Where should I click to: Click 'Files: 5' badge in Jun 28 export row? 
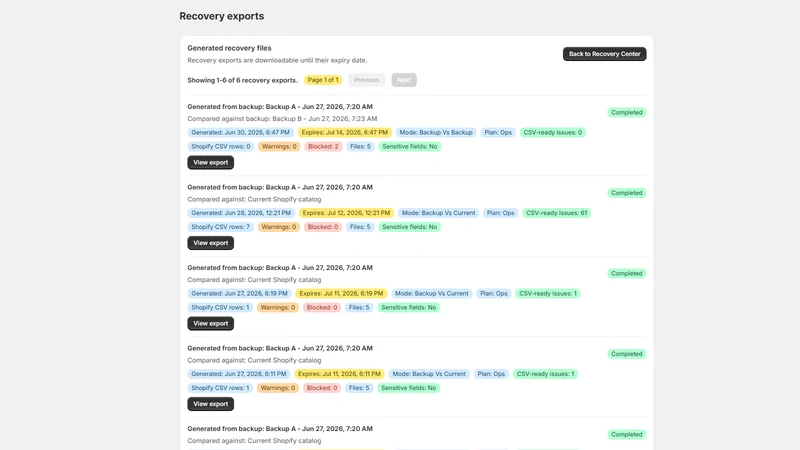coord(360,227)
